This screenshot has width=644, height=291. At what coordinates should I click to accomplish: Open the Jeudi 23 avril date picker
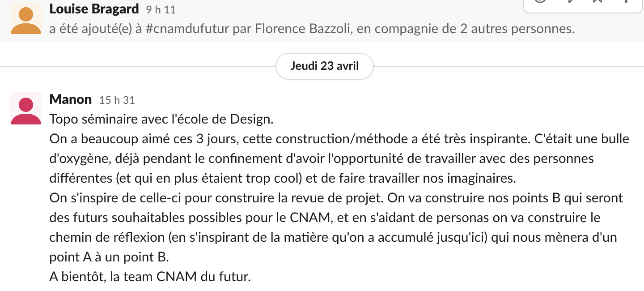pyautogui.click(x=325, y=66)
